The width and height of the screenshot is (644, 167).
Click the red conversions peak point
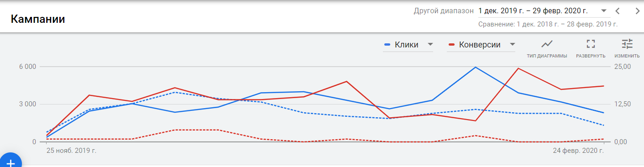coord(518,68)
